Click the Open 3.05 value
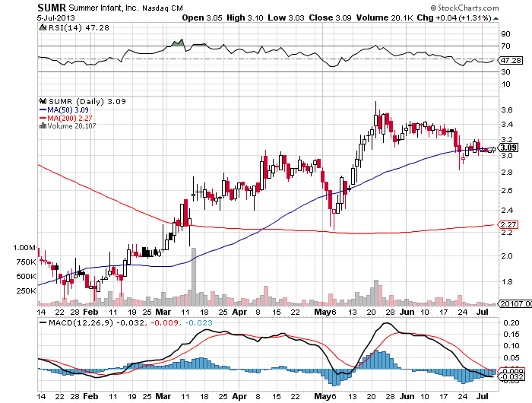 (x=202, y=17)
